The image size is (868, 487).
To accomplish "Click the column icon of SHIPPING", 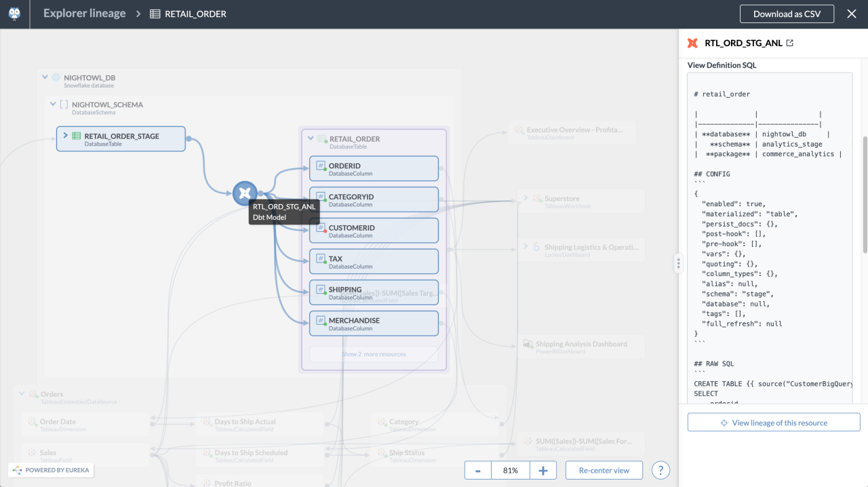I will 321,290.
